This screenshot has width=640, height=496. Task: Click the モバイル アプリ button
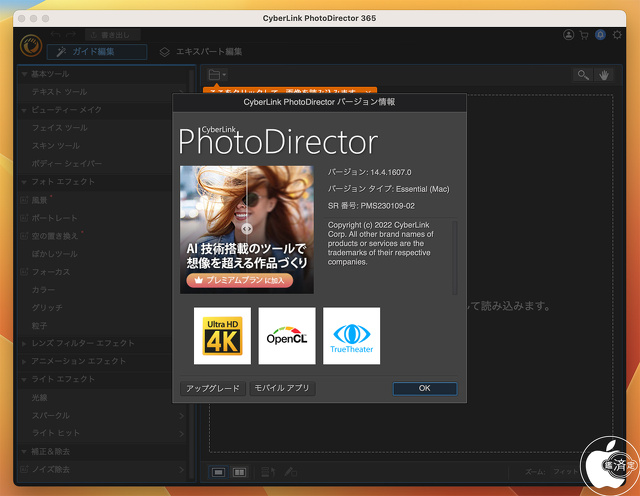[282, 388]
